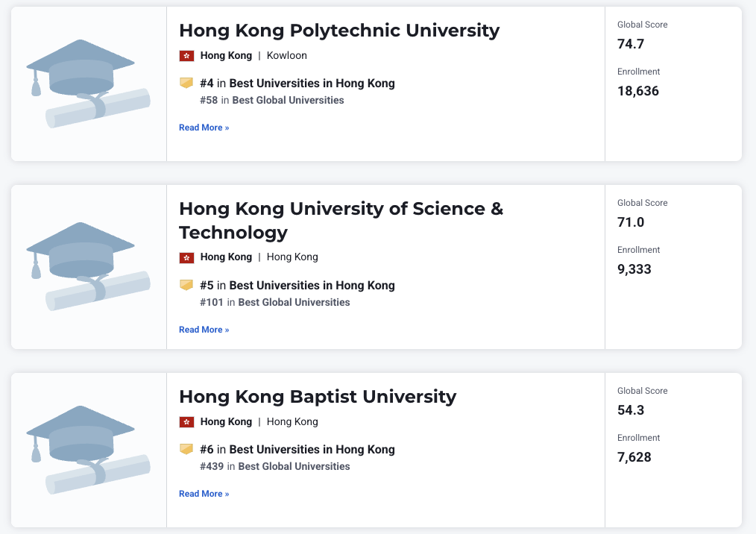Click Read More for Baptist University
The image size is (756, 534).
click(204, 494)
